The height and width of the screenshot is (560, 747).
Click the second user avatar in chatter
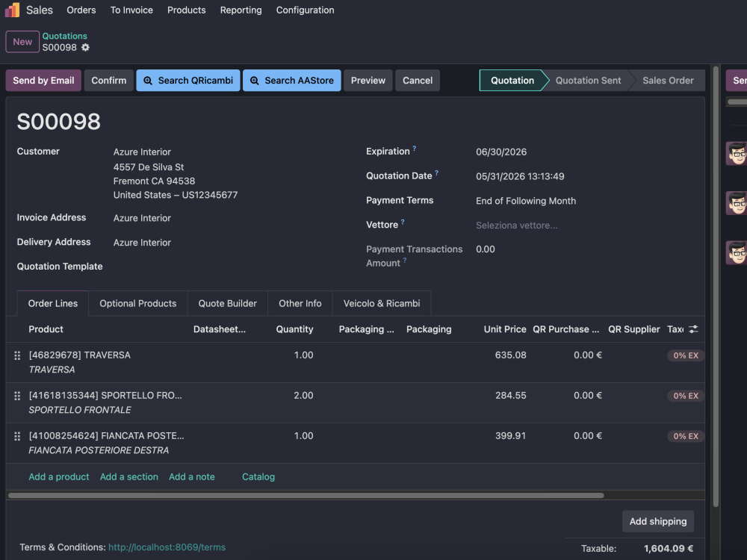pyautogui.click(x=736, y=203)
